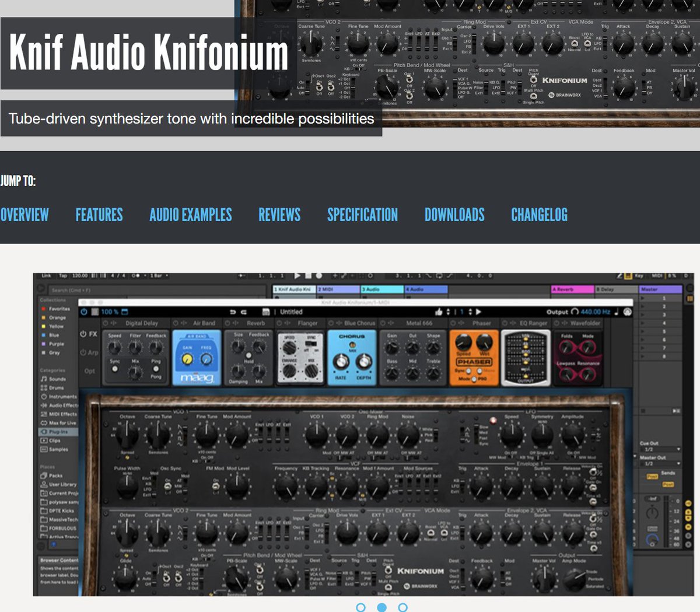700x612 pixels.
Task: Open the Cue Out dropdown
Action: tap(660, 449)
